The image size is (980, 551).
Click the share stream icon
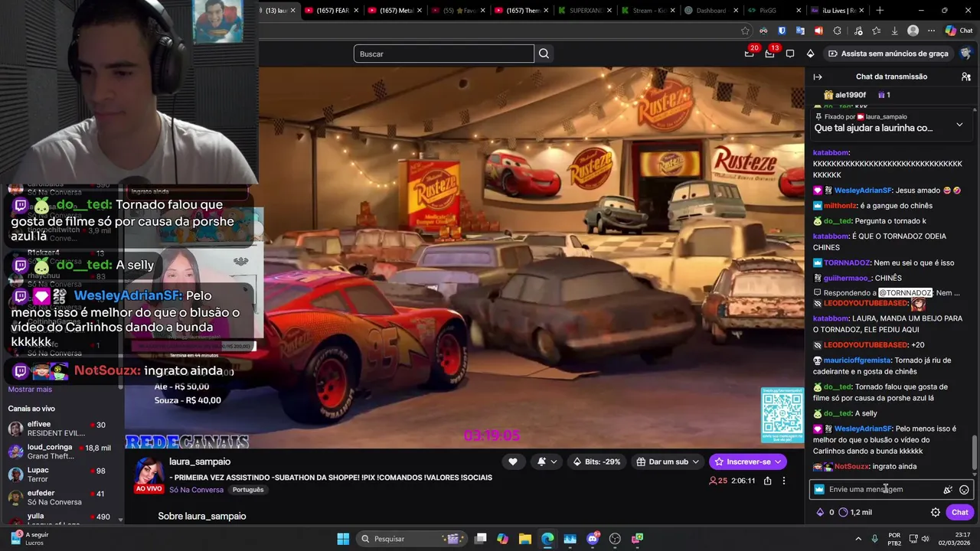coord(767,481)
